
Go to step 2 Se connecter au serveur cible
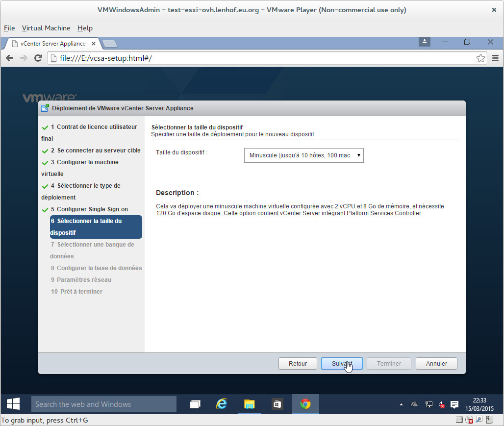[x=92, y=150]
